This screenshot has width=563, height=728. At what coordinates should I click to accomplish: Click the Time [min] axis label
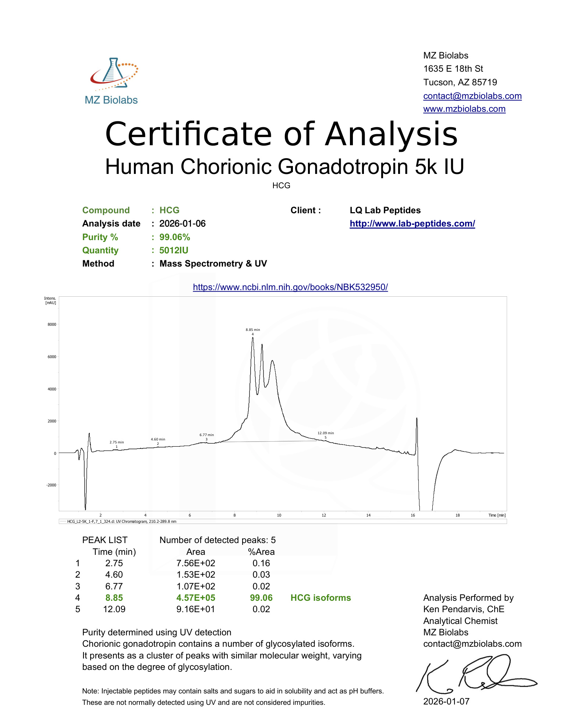pyautogui.click(x=497, y=515)
